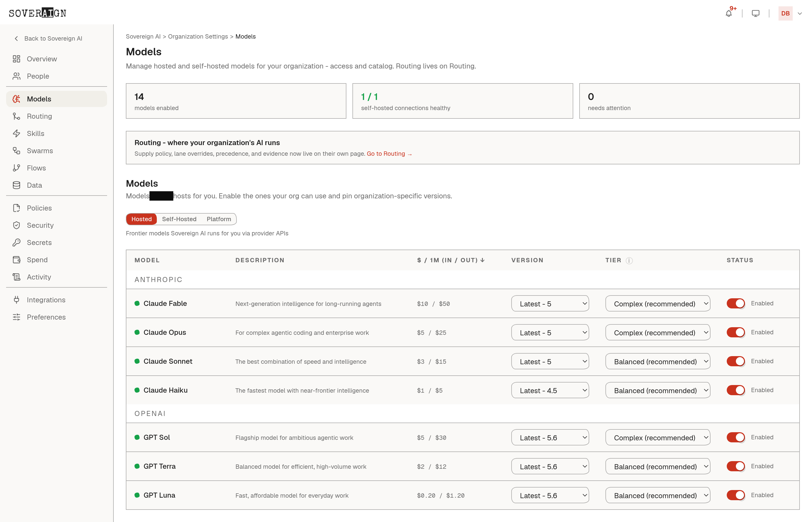Click the Status column header
Screen dimensions: 812x522
tap(740, 260)
